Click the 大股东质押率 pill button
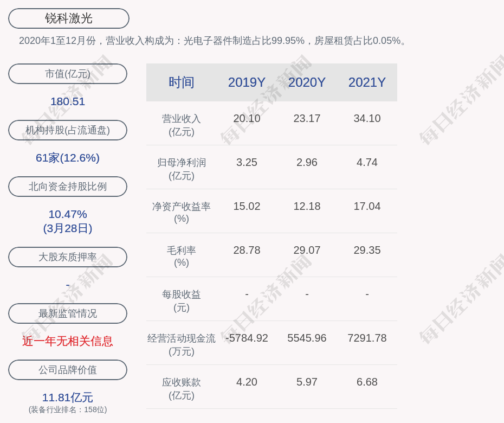Image resolution: width=504 pixels, height=423 pixels. pos(68,257)
